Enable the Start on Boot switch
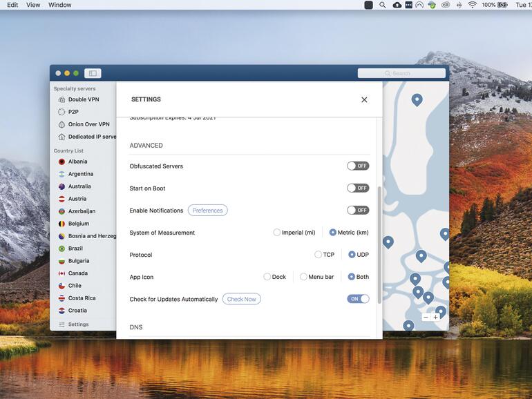532x399 pixels. pos(358,188)
